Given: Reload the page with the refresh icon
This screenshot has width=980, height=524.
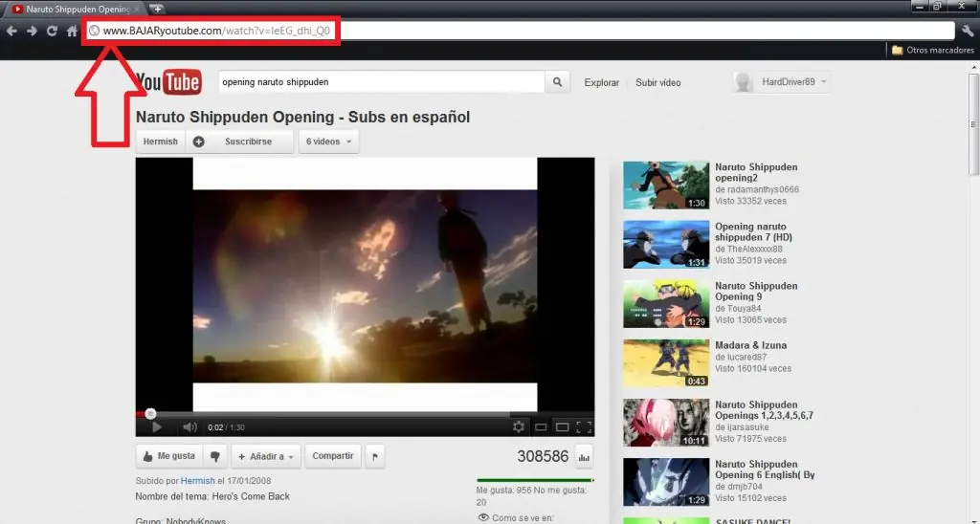Looking at the screenshot, I should (x=52, y=32).
